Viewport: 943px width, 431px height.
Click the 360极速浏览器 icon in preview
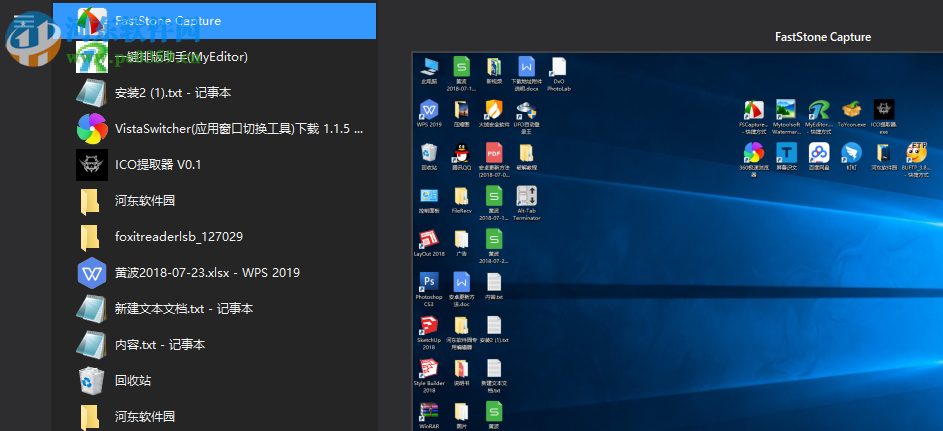(x=754, y=153)
